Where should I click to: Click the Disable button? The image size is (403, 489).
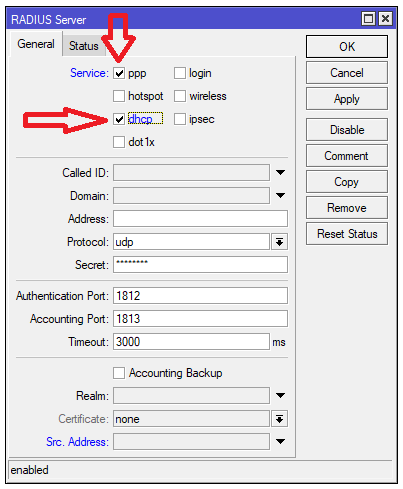[x=347, y=130]
